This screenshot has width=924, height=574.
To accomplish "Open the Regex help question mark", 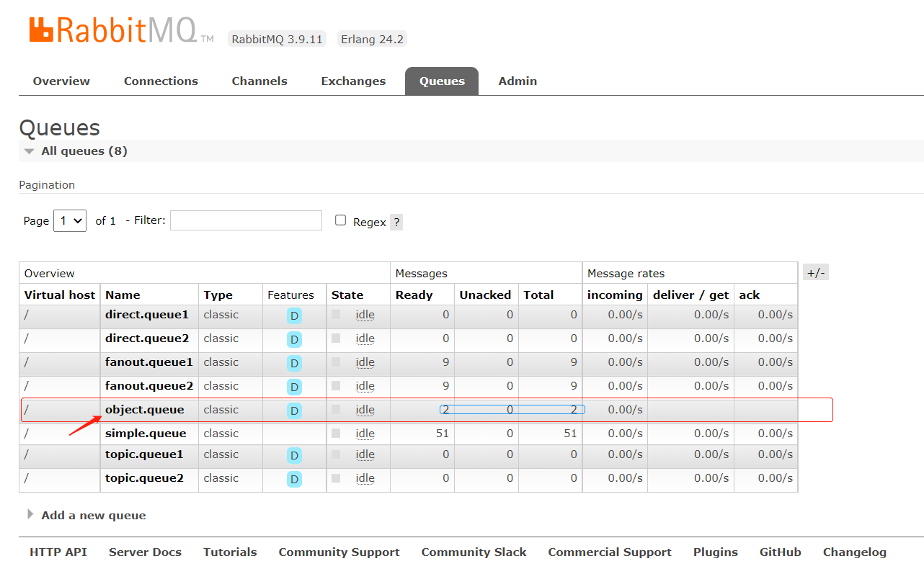I will (396, 222).
